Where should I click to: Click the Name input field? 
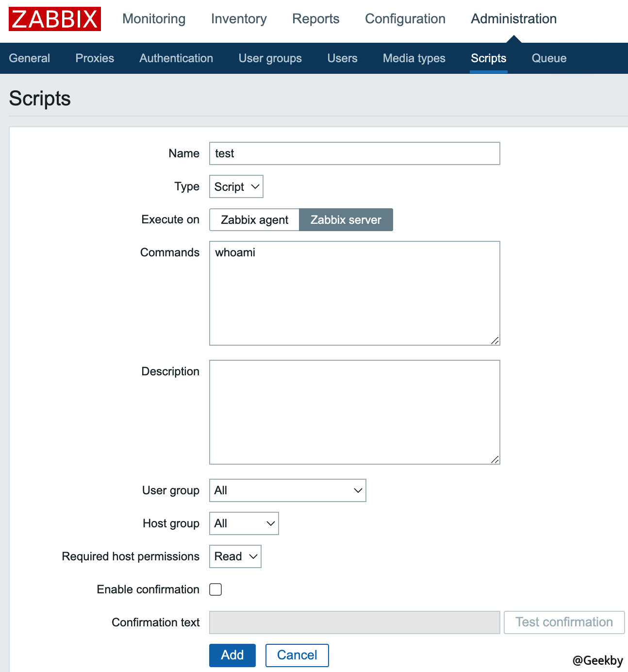[x=354, y=153]
